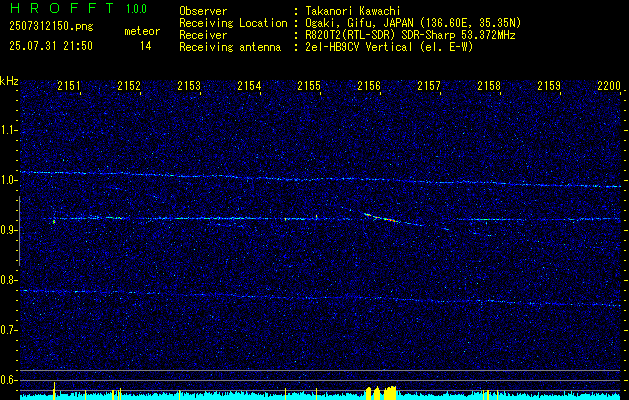Click the HROFFT title text
629x400 pixels.
(x=61, y=8)
